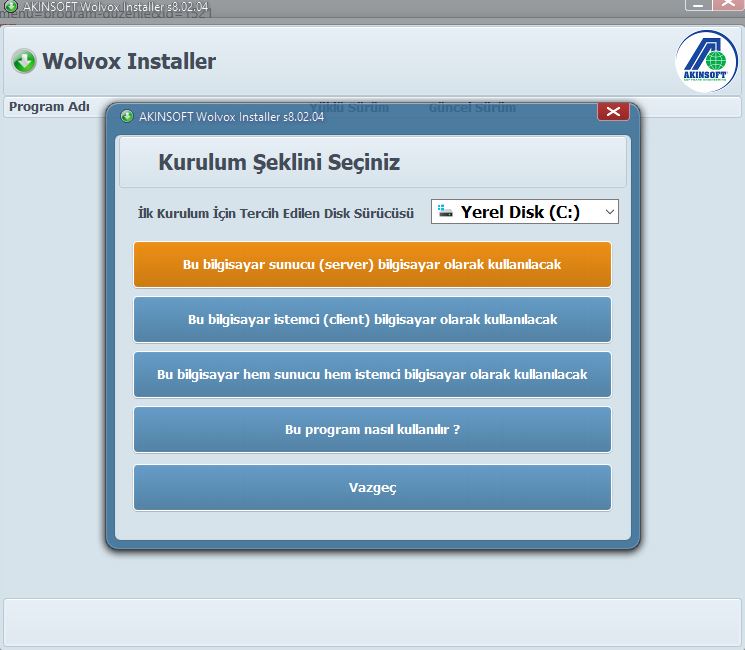745x650 pixels.
Task: Close the main Wolvox Installer window
Action: (x=728, y=4)
